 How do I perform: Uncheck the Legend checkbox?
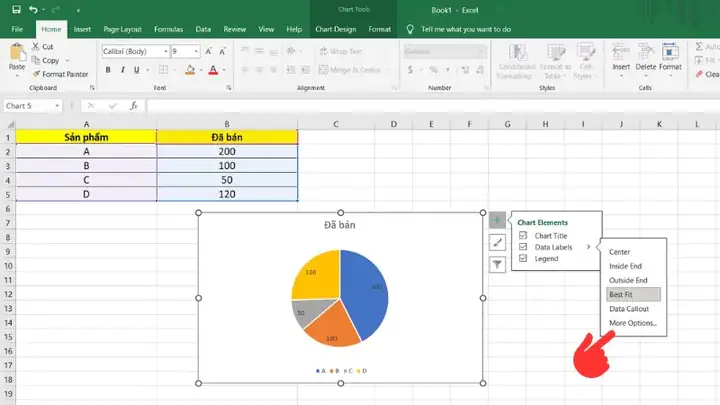[523, 259]
